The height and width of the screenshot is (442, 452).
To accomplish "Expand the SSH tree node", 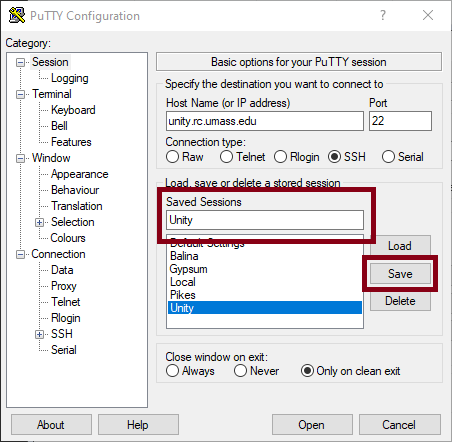I will 39,334.
